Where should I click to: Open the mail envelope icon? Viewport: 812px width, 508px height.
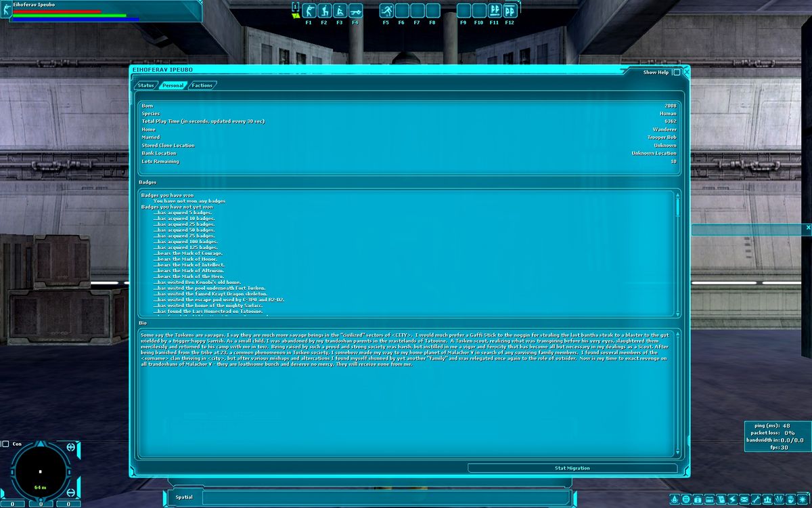[744, 499]
